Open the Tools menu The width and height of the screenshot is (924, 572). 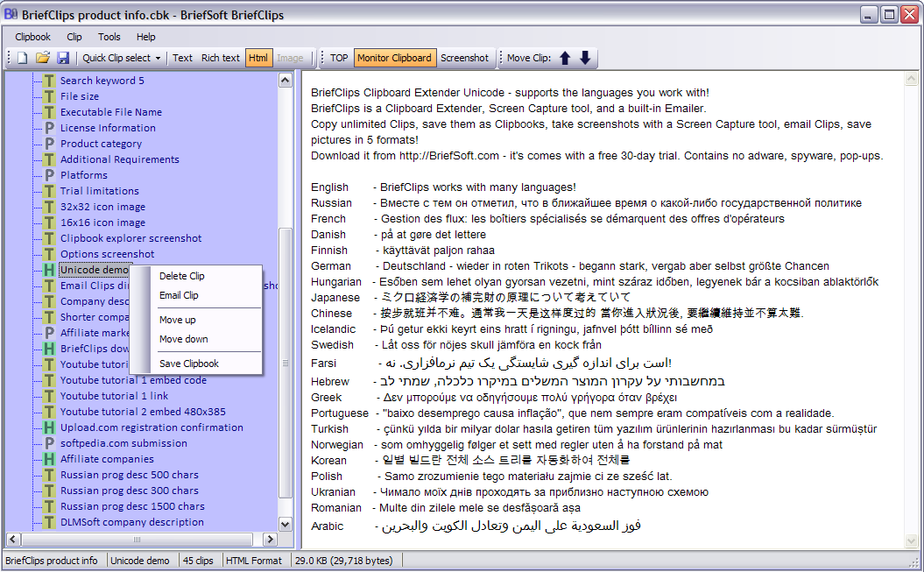pos(109,37)
